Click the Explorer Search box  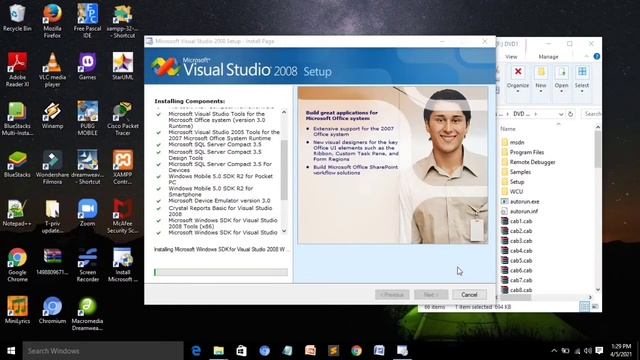(591, 114)
